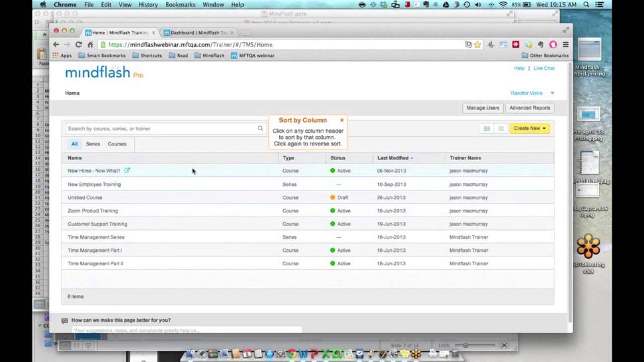Open the MFTQA webinar bookmark
The image size is (644, 362).
tap(253, 55)
